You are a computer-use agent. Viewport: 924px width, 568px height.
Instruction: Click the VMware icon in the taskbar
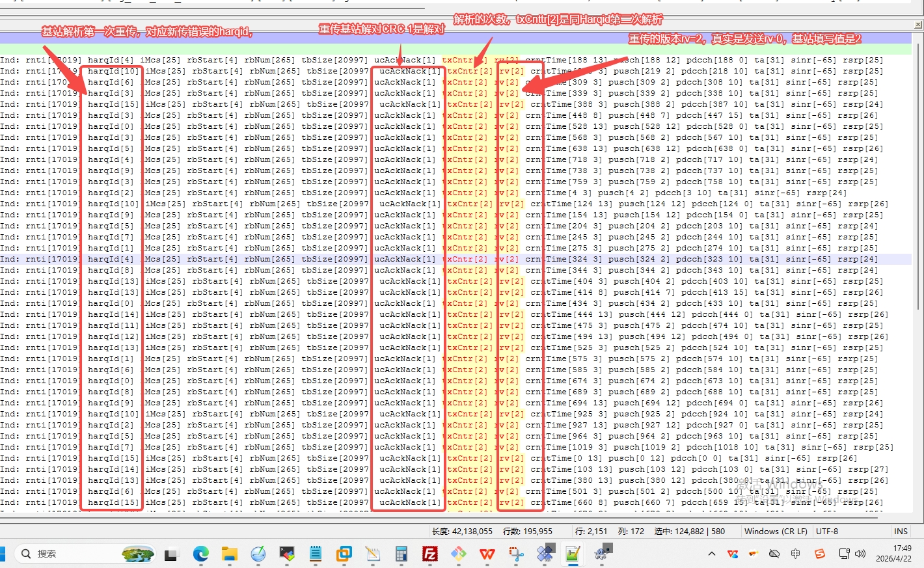tap(344, 554)
